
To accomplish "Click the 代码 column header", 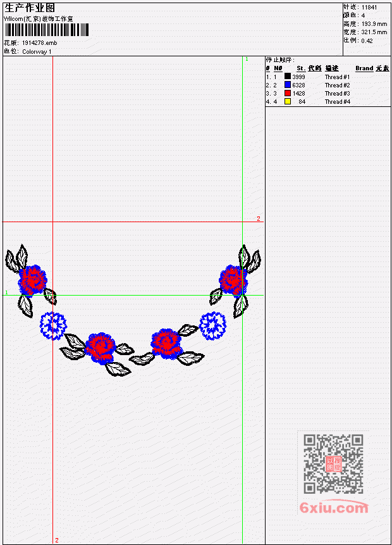I will (x=315, y=68).
